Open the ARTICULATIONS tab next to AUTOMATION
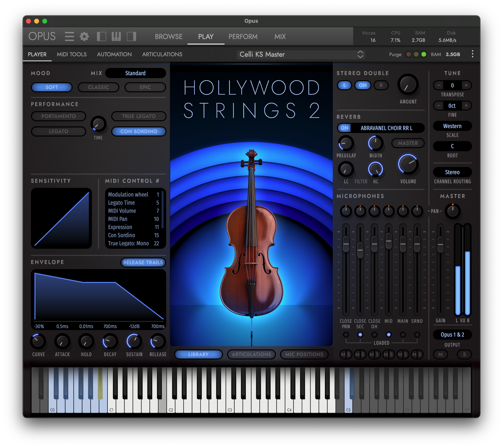The height and width of the screenshot is (448, 503). click(x=162, y=54)
